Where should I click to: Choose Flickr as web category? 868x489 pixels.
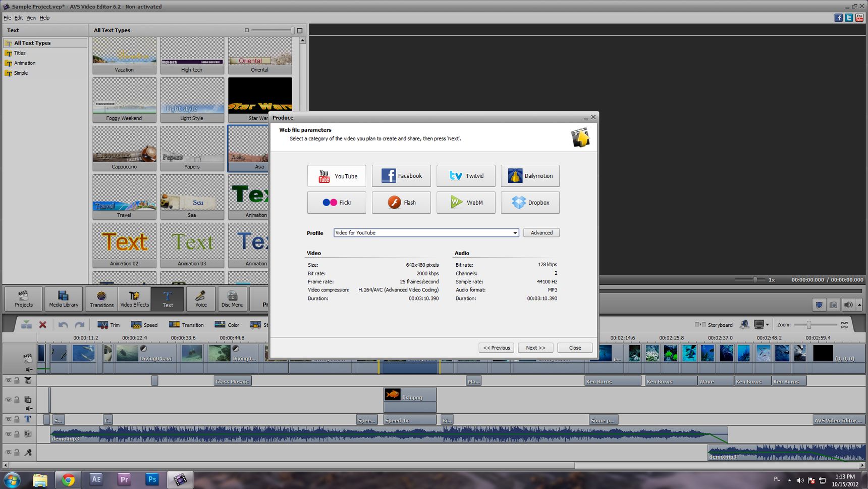[x=337, y=203]
